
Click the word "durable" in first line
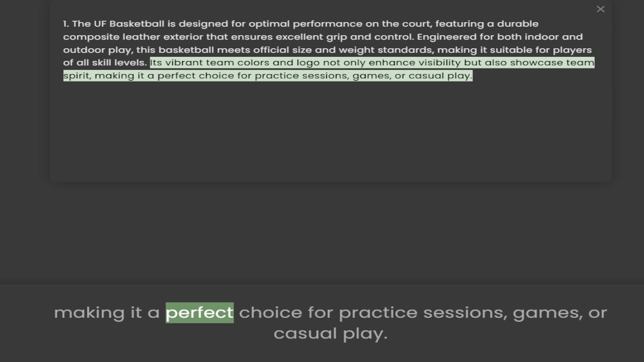coord(518,24)
